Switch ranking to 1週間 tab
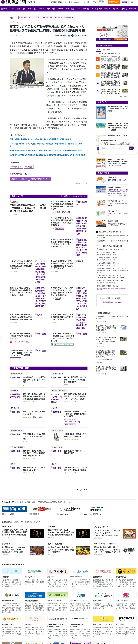The width and height of the screenshot is (138, 644). [x=103, y=50]
